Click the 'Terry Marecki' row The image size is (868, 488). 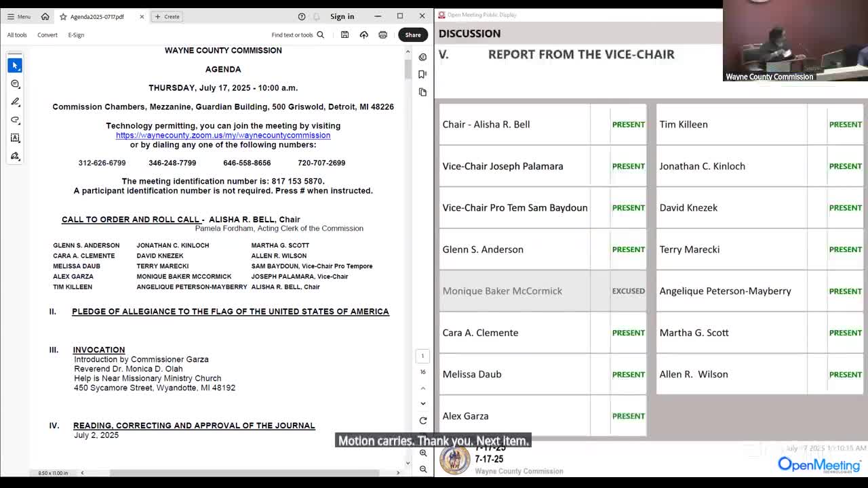(x=759, y=249)
